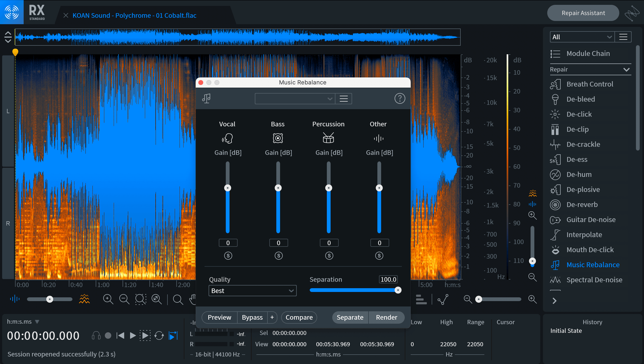This screenshot has width=644, height=364.
Task: Click the Bass gain slider handle
Action: [278, 188]
